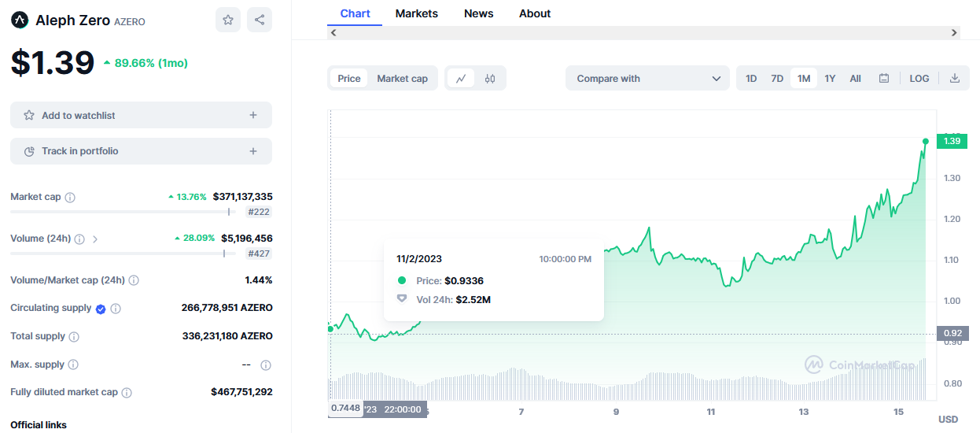Viewport: 980px width, 433px height.
Task: Click Market cap info icon
Action: (70, 198)
